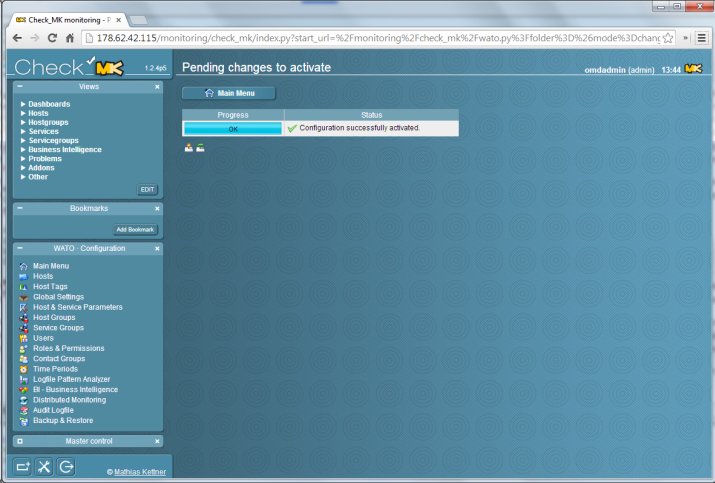Expand the Business Intelligence entry in Views
The image size is (715, 483).
coord(23,150)
